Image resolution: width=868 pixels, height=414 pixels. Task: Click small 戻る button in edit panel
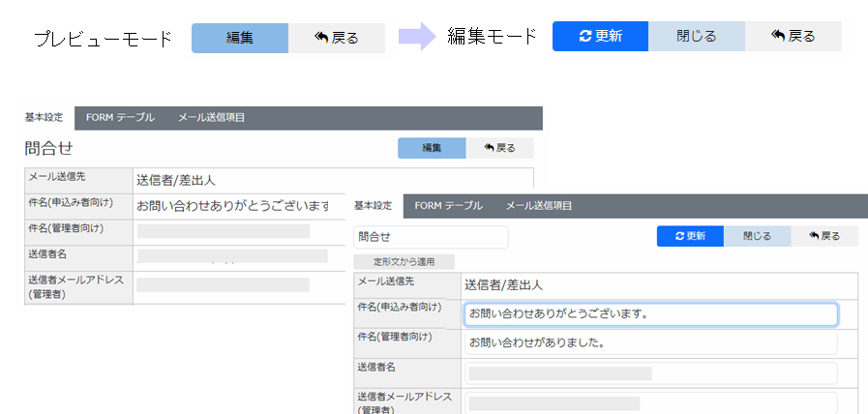pos(824,236)
